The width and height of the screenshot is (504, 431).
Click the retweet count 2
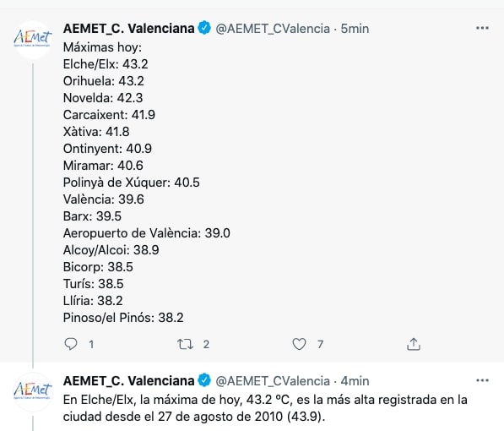206,345
